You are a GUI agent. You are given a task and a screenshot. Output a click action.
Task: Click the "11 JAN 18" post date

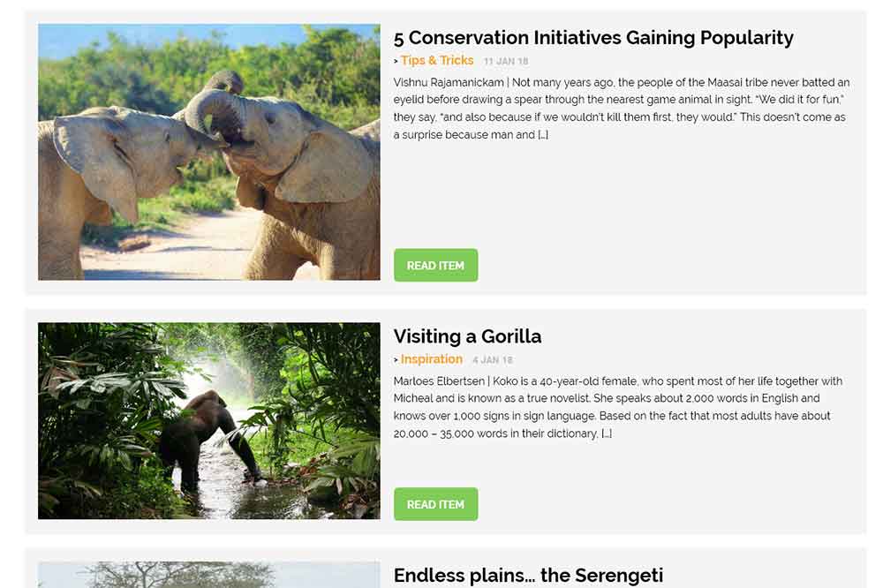click(x=506, y=62)
